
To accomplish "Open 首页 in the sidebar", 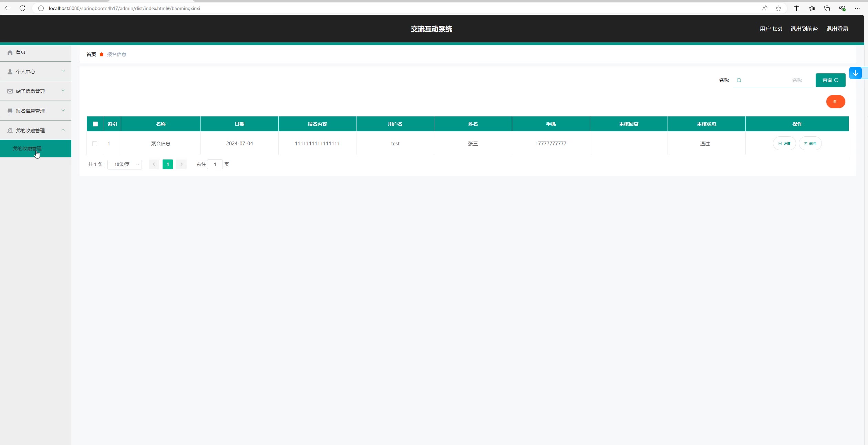I will 21,52.
